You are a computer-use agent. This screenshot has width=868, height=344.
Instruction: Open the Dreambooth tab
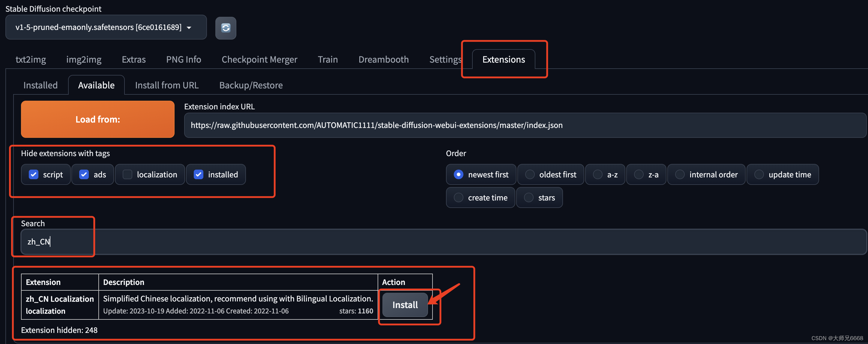coord(383,60)
